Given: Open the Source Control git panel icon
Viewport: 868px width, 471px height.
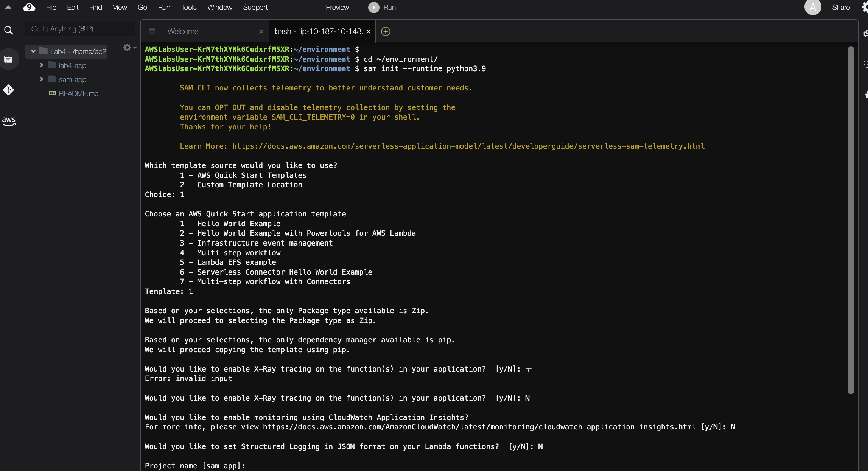Looking at the screenshot, I should click(x=8, y=90).
